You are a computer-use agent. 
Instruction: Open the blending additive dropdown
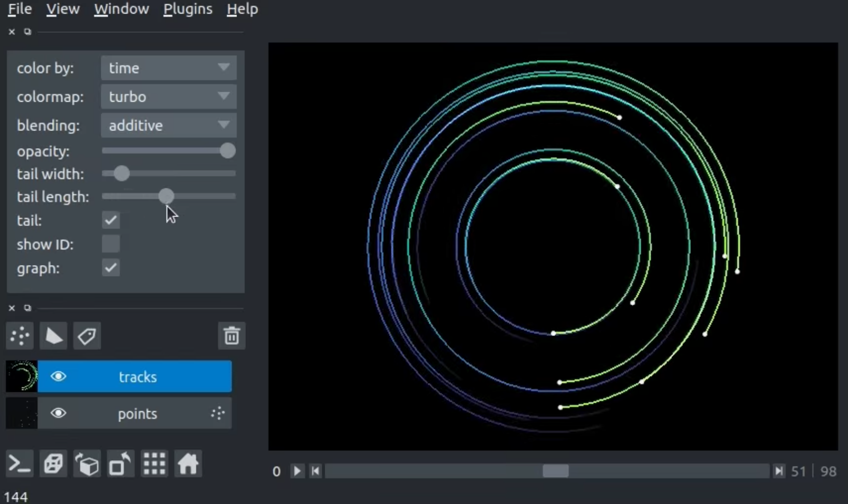pos(168,125)
